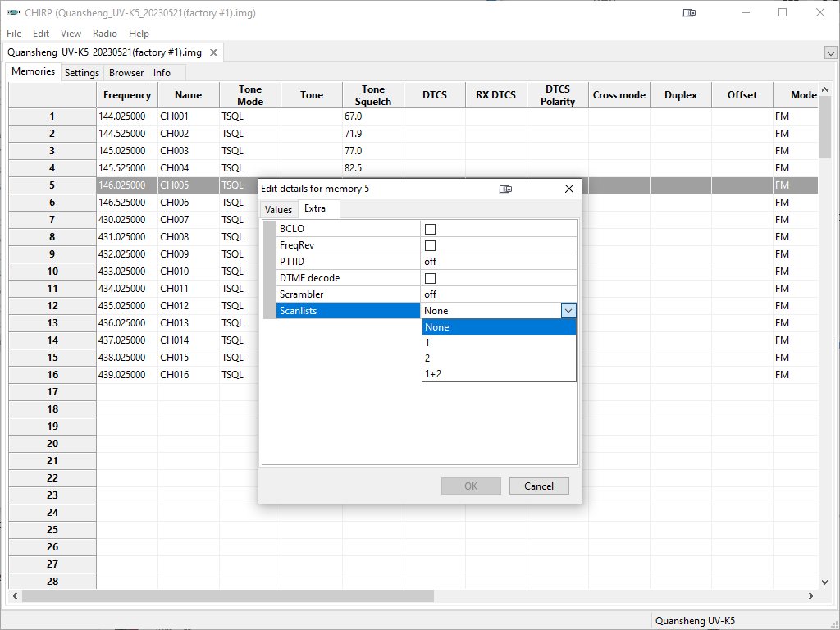This screenshot has height=630, width=840.
Task: Click the Duplex column header
Action: point(681,95)
